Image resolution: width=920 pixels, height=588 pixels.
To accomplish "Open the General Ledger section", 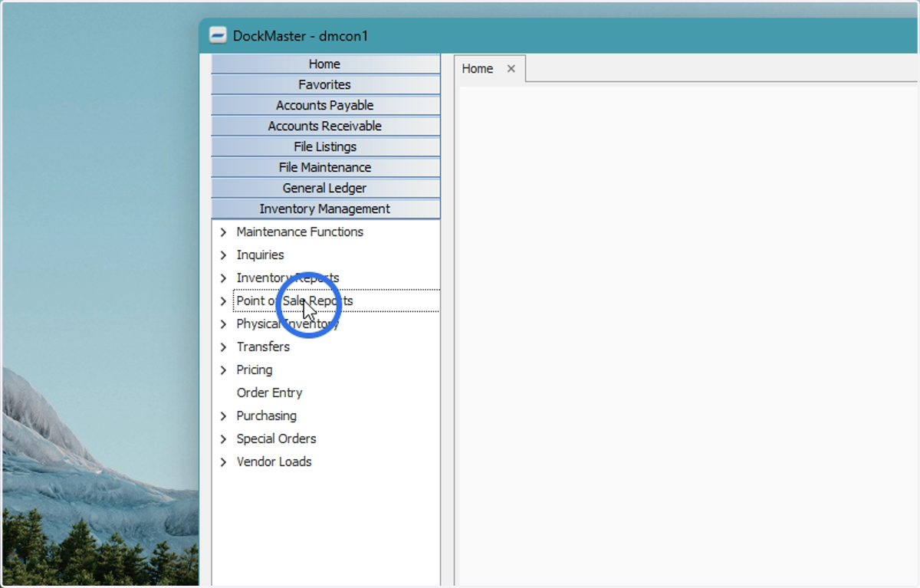I will 325,189.
